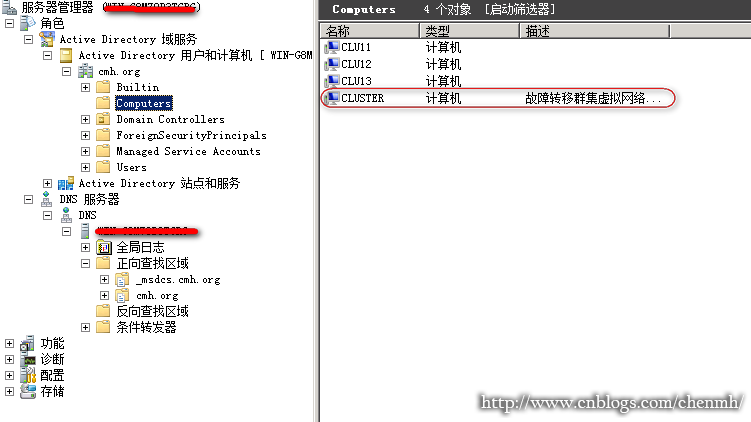Sort by the 类型 column header
This screenshot has width=751, height=422.
(x=470, y=31)
